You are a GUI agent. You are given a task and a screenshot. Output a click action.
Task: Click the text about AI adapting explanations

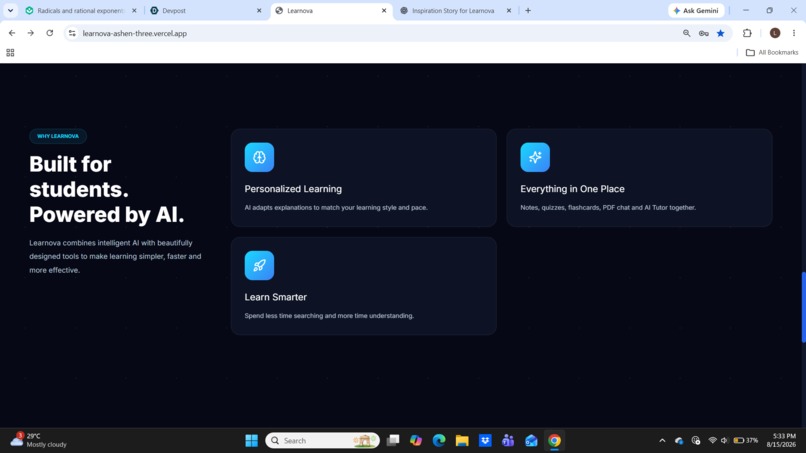336,208
